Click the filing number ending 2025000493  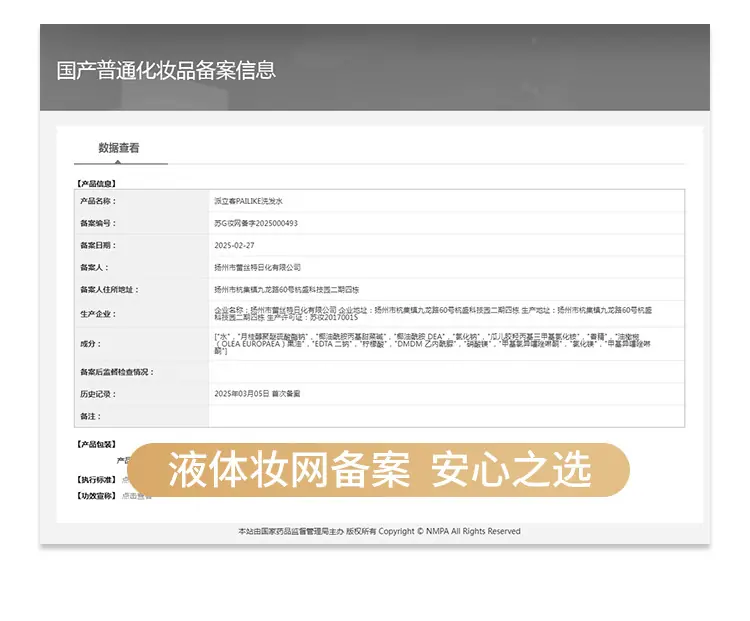[x=256, y=223]
